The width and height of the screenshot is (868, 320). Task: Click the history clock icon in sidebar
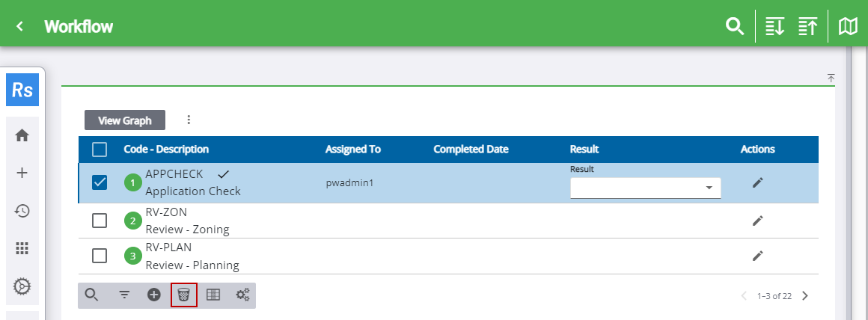pyautogui.click(x=22, y=211)
